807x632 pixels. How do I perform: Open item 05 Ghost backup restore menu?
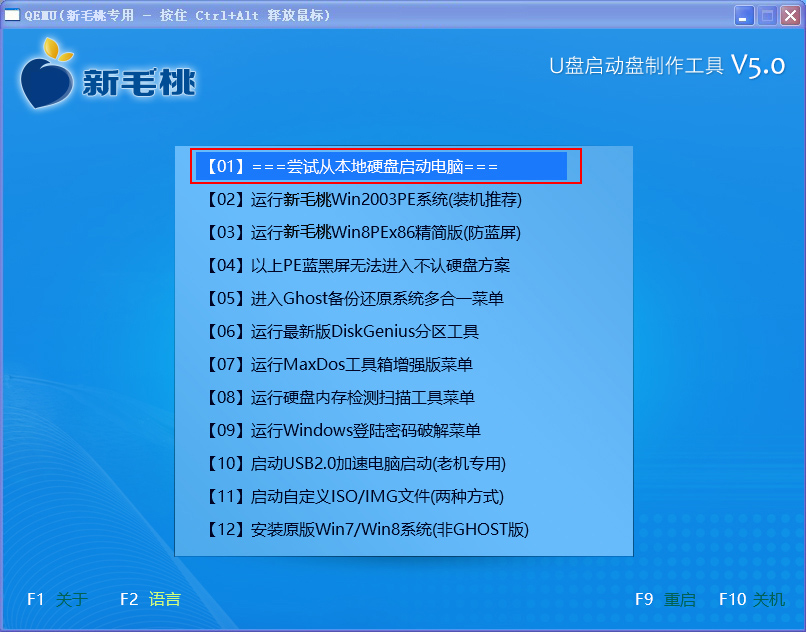click(355, 298)
